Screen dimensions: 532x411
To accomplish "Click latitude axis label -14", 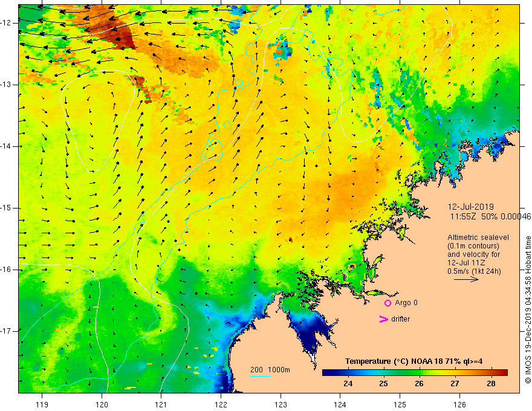I will click(7, 146).
